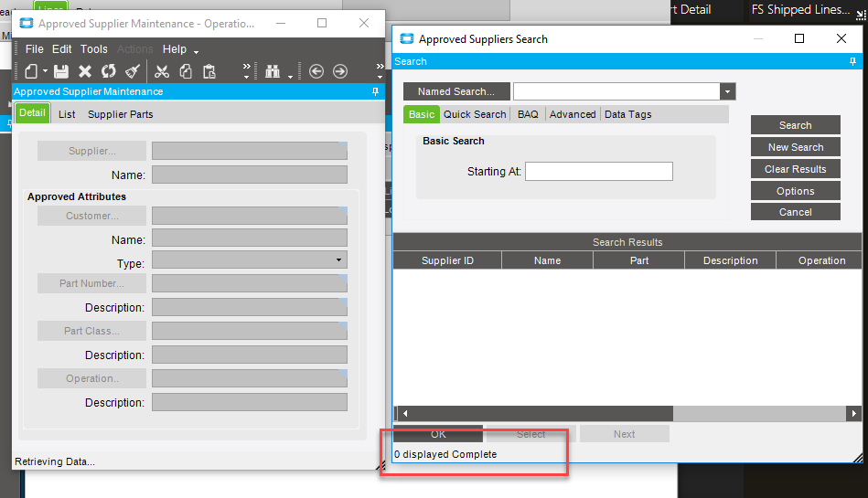Open menu bar options arrow after Help
Viewport: 868px width, 498px height.
pos(196,52)
